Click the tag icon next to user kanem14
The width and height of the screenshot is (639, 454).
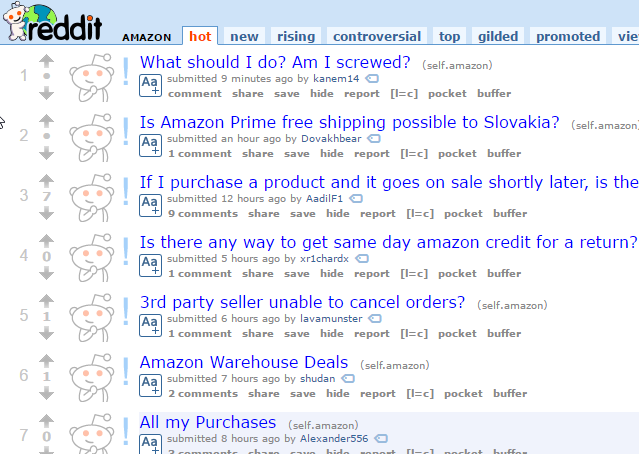(x=372, y=78)
